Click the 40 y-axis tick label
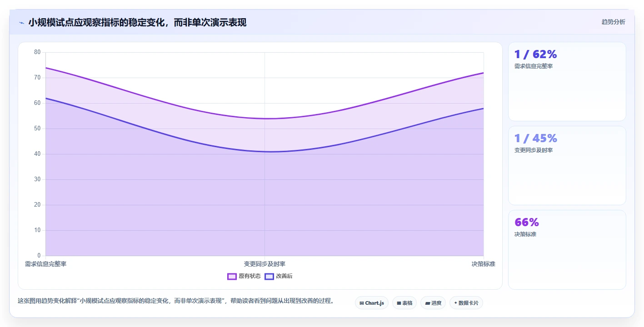The width and height of the screenshot is (644, 327). [37, 154]
